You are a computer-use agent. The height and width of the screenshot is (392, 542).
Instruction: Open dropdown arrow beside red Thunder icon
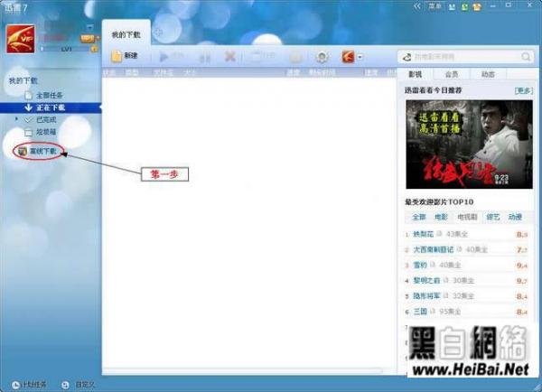pyautogui.click(x=360, y=57)
